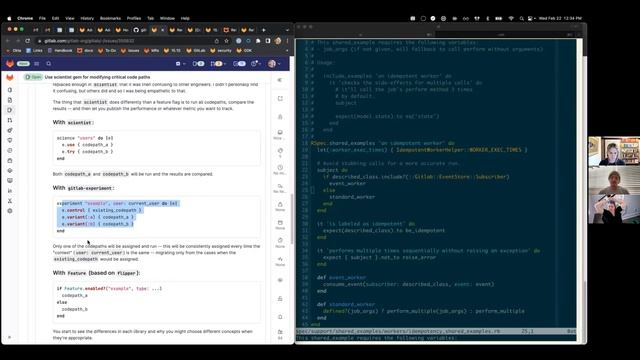Image resolution: width=640 pixels, height=360 pixels.
Task: Open GitLab search magnifier in navbar
Action: 49,64
